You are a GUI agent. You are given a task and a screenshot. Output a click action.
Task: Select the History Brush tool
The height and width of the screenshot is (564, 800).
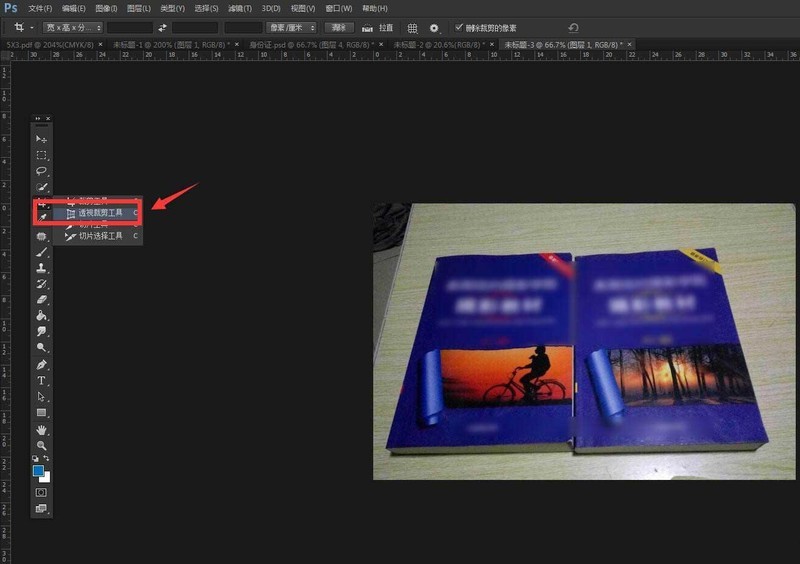coord(41,284)
